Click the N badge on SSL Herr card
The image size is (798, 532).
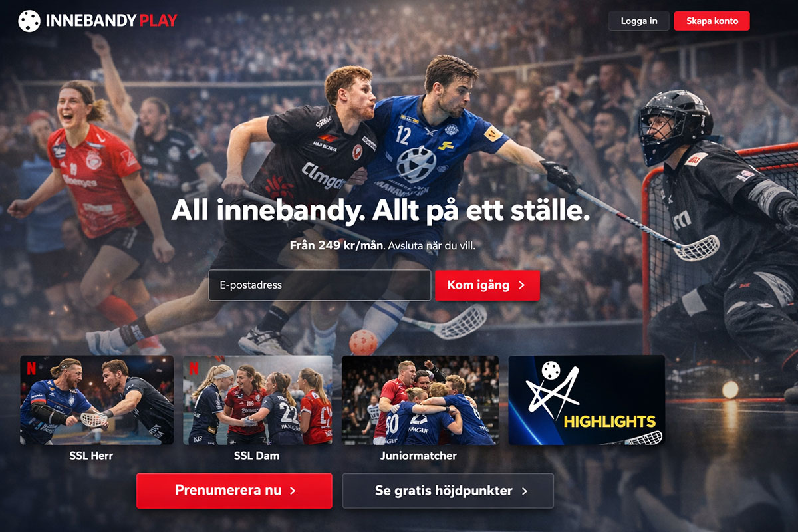click(x=31, y=368)
